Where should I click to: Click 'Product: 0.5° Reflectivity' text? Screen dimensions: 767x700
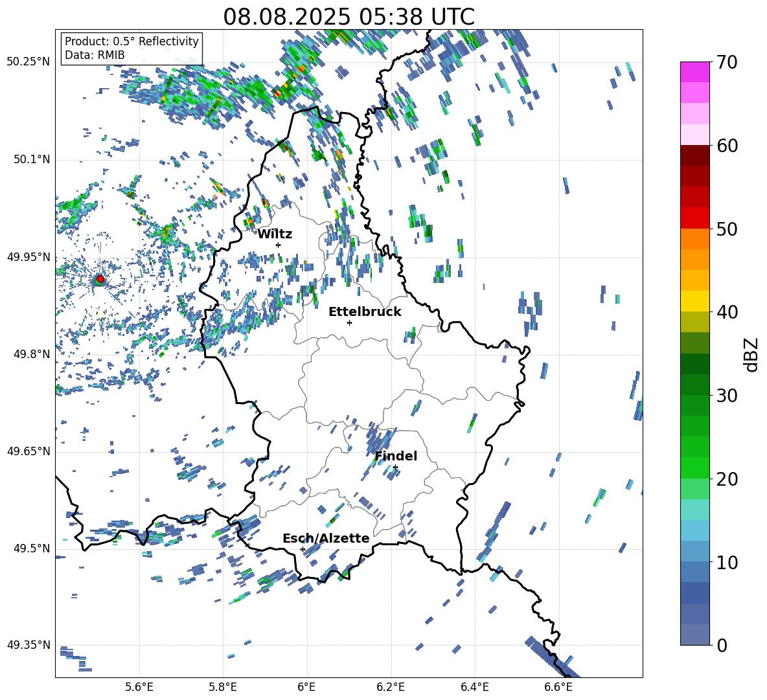point(132,41)
